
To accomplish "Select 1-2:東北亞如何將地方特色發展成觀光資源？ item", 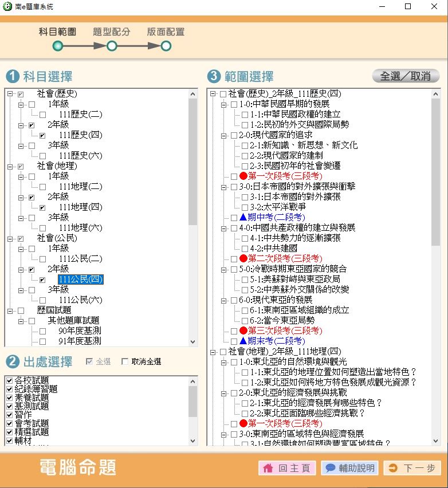I will (333, 382).
